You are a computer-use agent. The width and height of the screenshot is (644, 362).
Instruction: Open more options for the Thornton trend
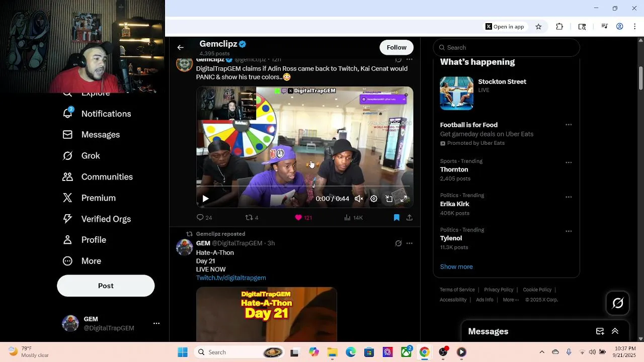point(569,162)
